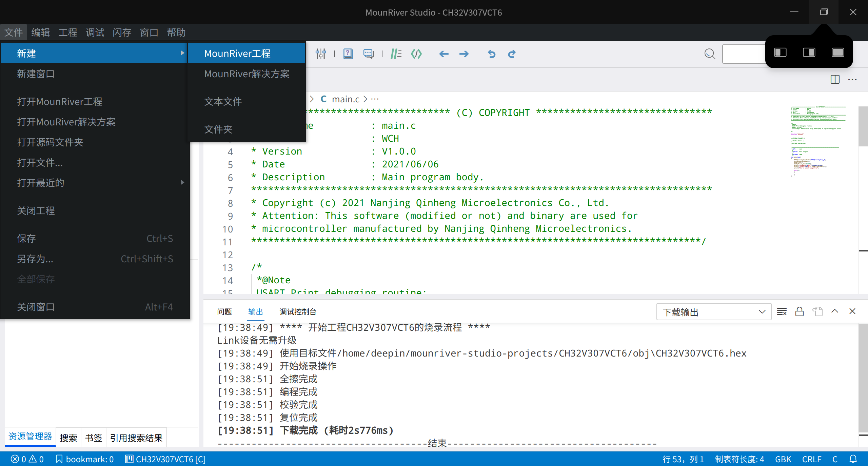This screenshot has width=868, height=466.
Task: Clear output with the list-clear icon
Action: pyautogui.click(x=782, y=311)
